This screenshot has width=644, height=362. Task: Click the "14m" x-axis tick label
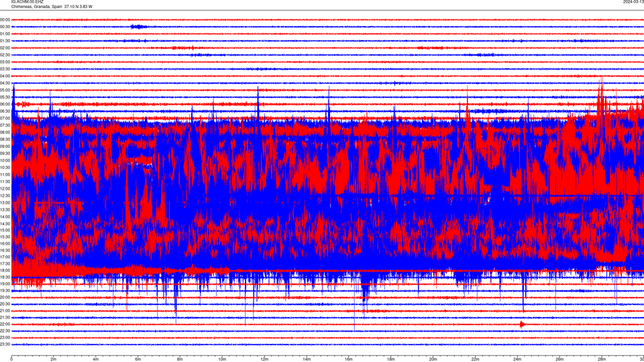307,359
